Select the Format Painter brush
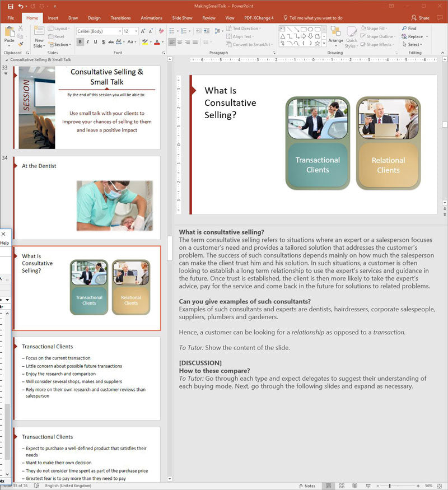The height and width of the screenshot is (490, 448). pos(20,44)
